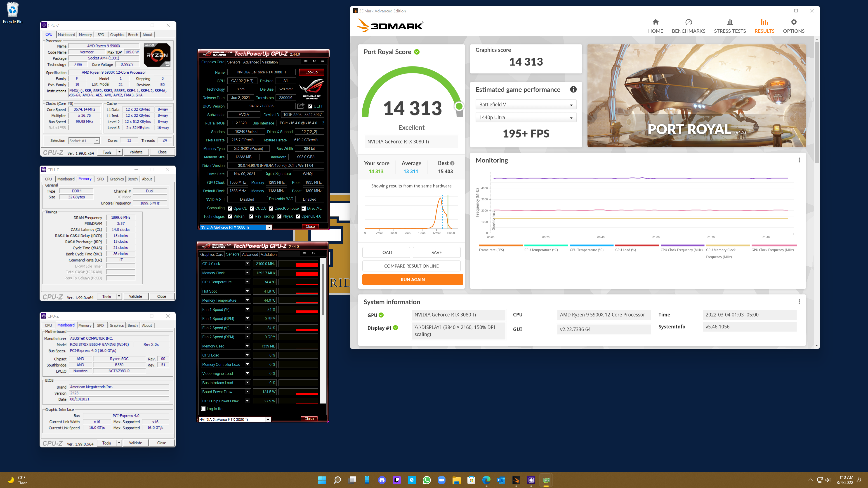
Task: Switch to Advanced tab in GPU-Z Graphics Card window
Action: coord(251,62)
